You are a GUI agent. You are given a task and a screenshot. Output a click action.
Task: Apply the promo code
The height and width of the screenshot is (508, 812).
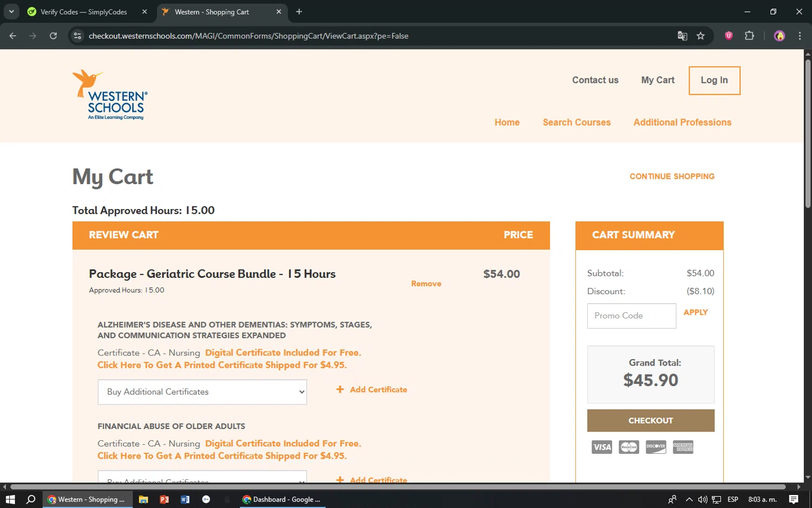(696, 312)
